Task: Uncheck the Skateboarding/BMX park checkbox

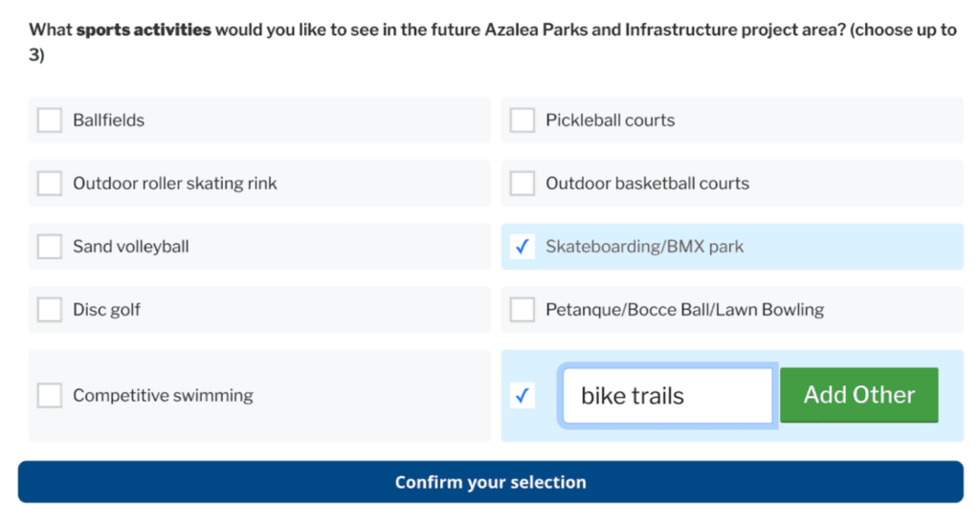Action: [523, 247]
